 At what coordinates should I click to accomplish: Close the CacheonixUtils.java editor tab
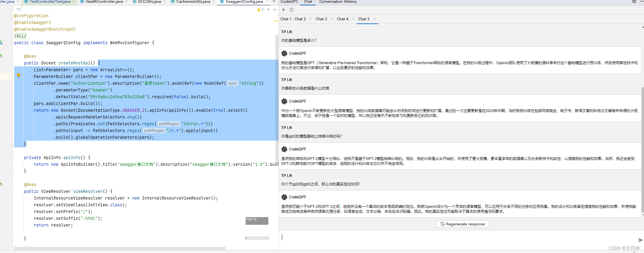[x=214, y=2]
